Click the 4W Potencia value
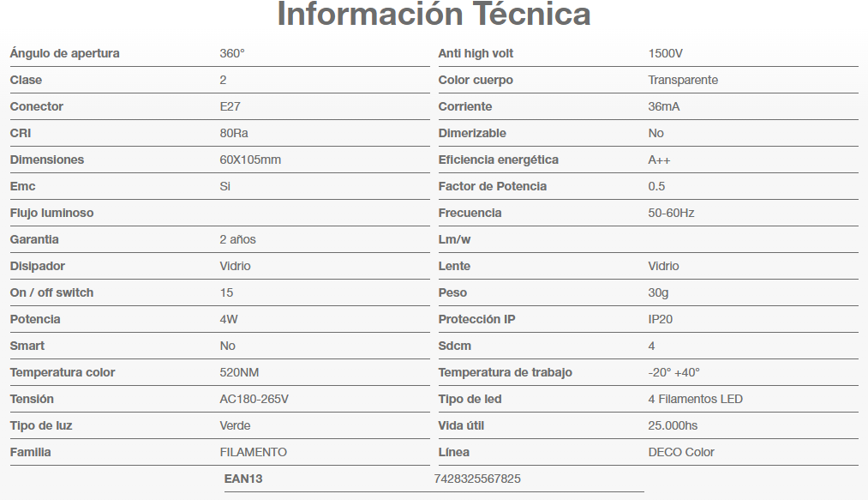The image size is (868, 500). point(230,319)
